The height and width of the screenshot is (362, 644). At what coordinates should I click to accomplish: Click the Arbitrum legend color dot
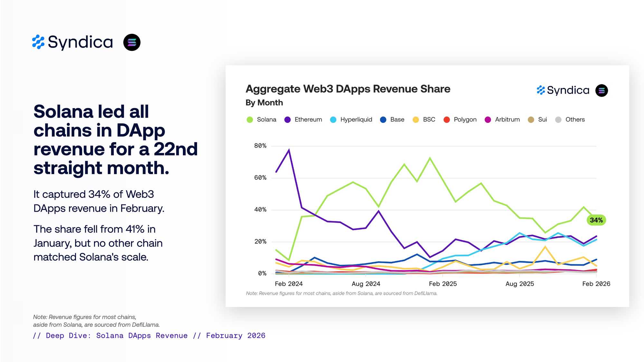point(488,120)
